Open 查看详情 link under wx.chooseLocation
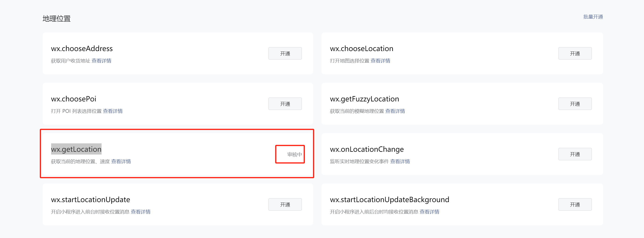Screen dimensions: 644x238 click(x=380, y=61)
